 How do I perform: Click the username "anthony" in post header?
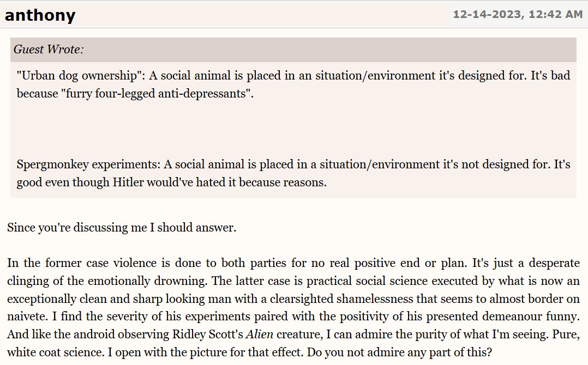pos(40,15)
